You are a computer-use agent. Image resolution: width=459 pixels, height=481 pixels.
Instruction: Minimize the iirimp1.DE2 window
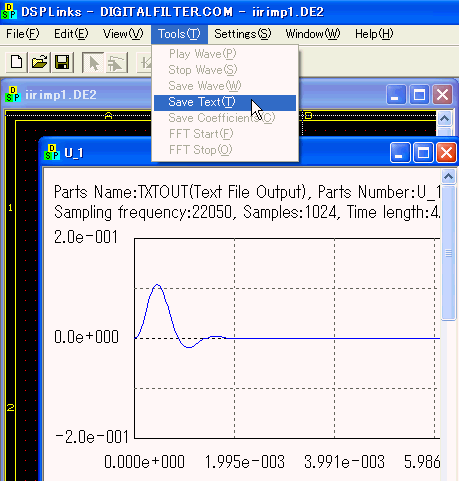pos(396,95)
